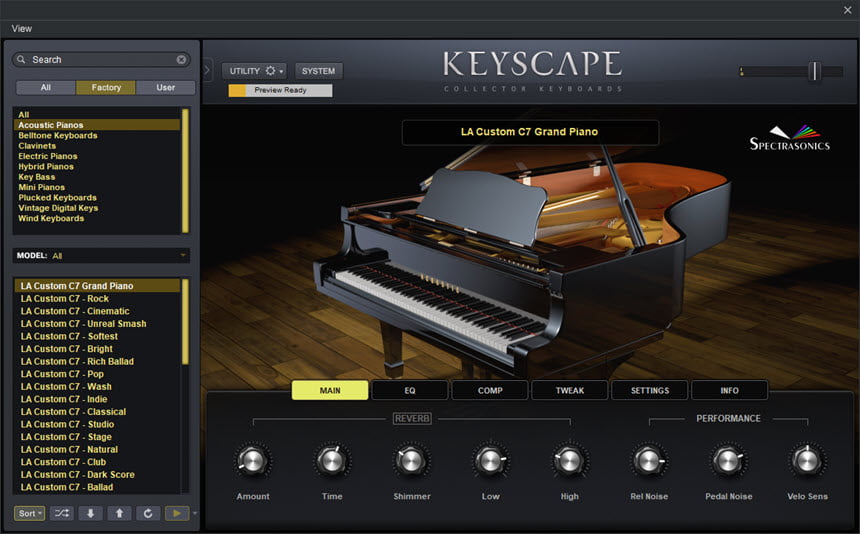Move the master volume slider
Viewport: 860px width, 534px height.
tap(815, 71)
